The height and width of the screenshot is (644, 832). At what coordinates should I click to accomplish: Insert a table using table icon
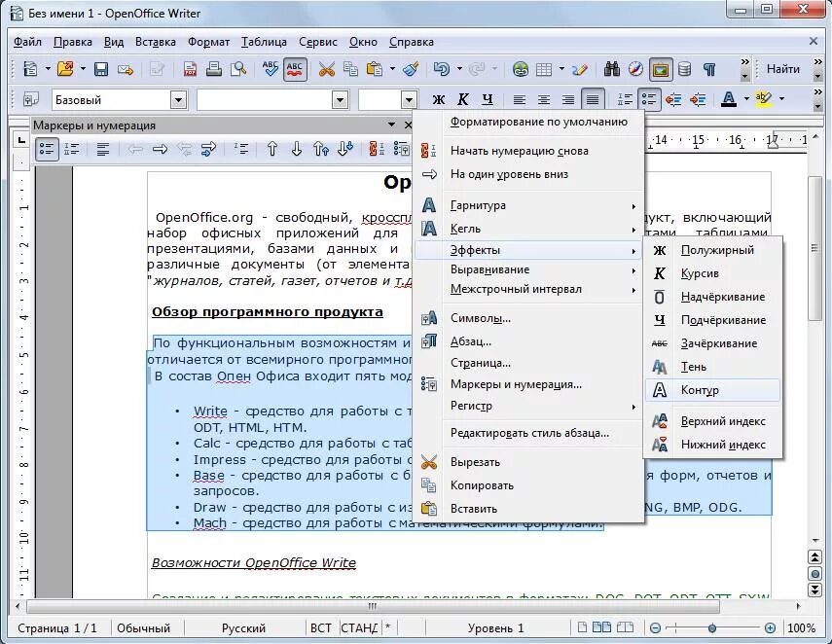(x=544, y=69)
